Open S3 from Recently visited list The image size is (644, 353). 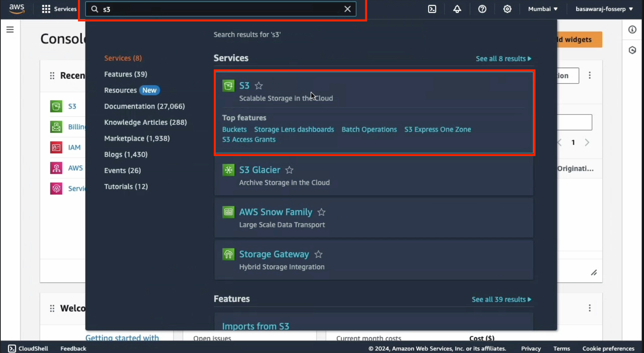pyautogui.click(x=72, y=106)
